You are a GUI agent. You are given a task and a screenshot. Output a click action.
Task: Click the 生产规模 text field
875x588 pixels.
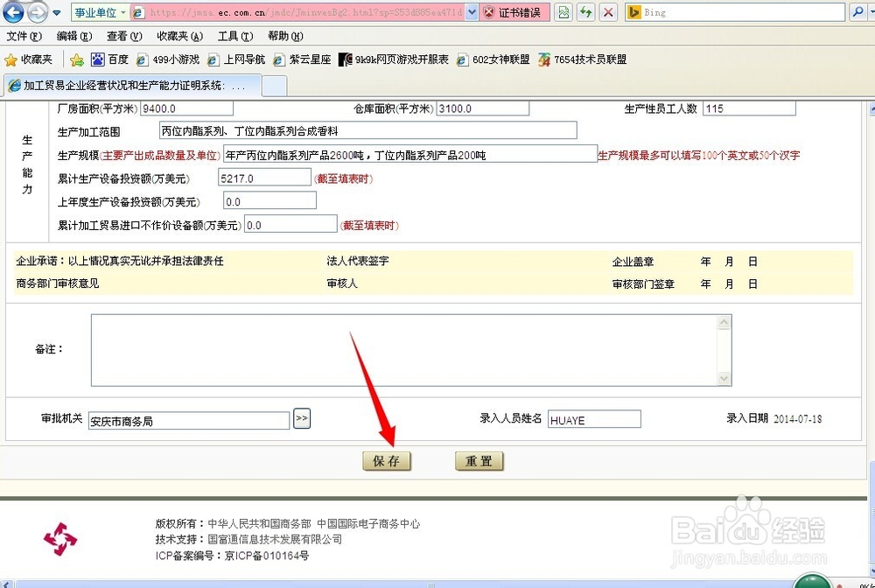click(410, 154)
